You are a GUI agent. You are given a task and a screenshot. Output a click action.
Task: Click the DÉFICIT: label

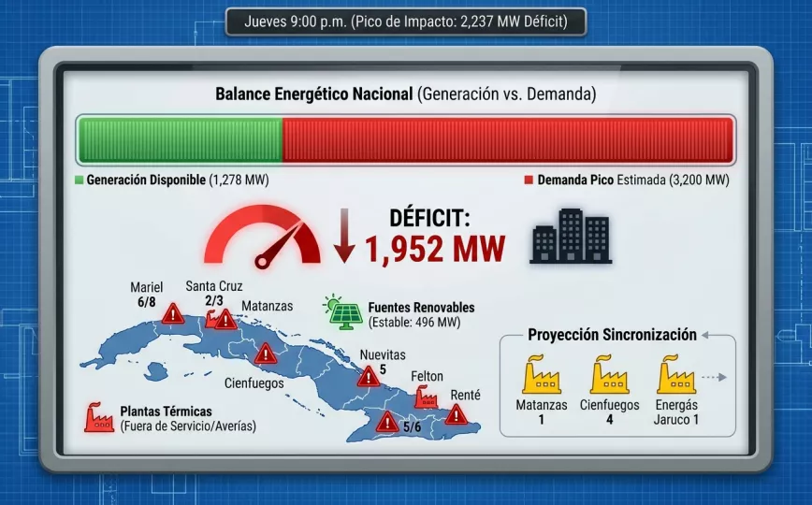coord(429,218)
